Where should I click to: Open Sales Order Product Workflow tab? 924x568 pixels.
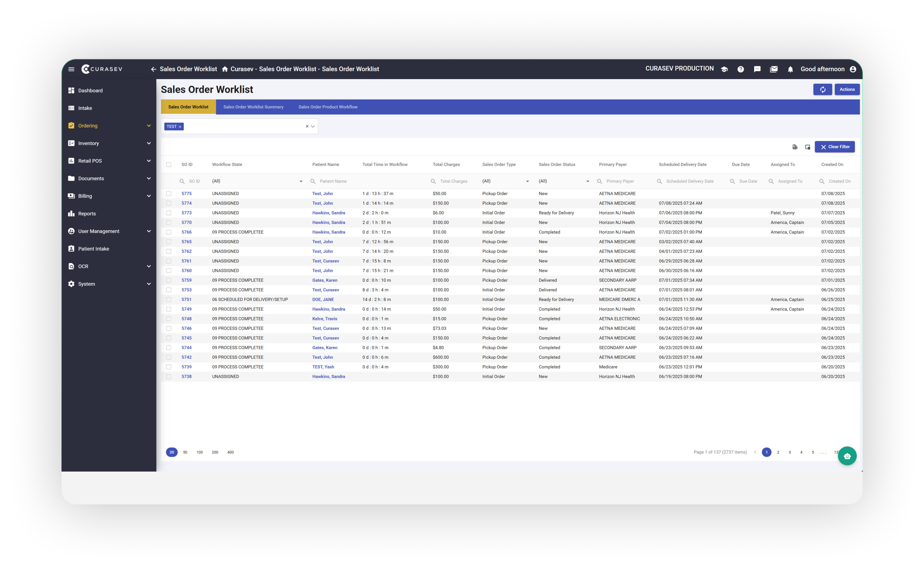(327, 107)
